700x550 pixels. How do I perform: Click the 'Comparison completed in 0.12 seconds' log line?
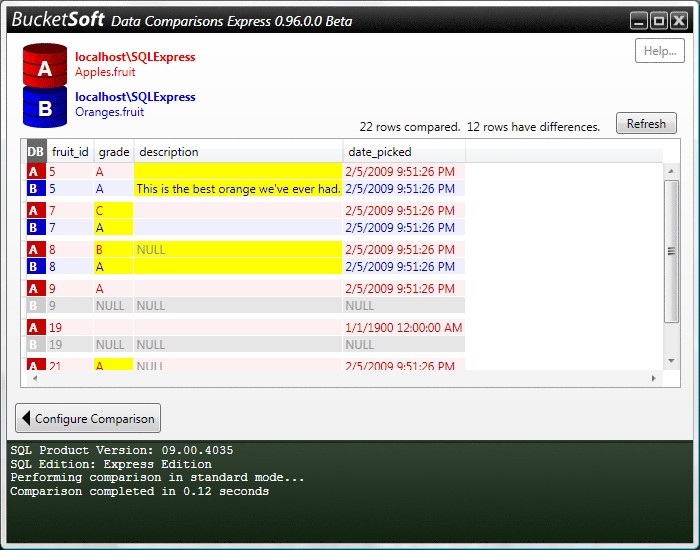[139, 491]
